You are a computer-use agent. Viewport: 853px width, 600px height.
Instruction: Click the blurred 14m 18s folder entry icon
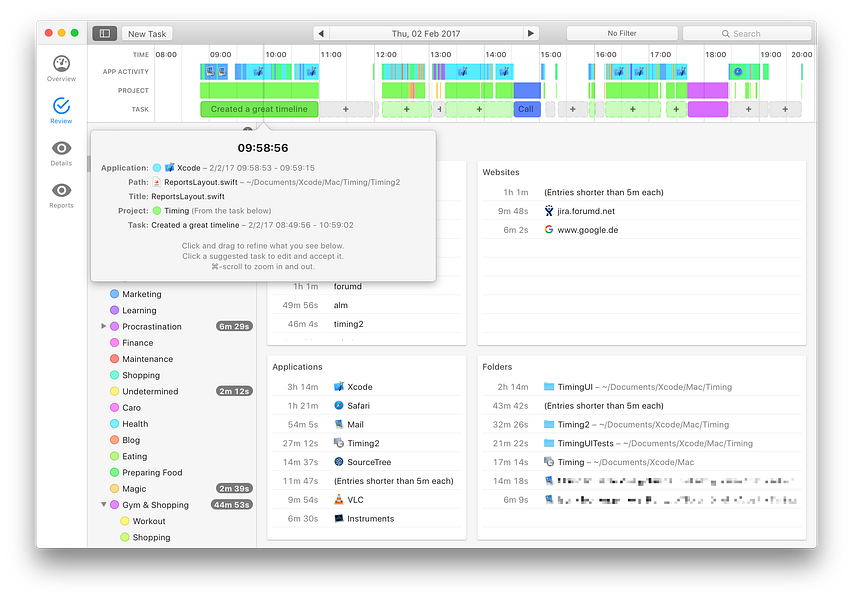(x=549, y=481)
